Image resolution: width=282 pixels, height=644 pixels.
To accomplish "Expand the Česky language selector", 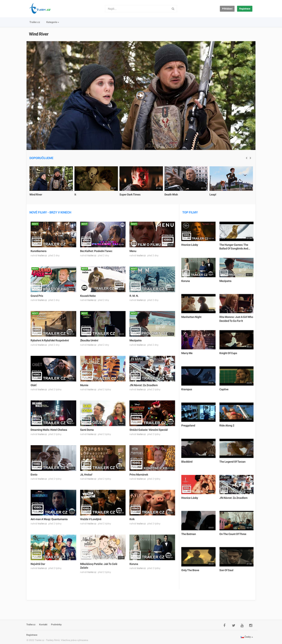I will click(x=247, y=637).
